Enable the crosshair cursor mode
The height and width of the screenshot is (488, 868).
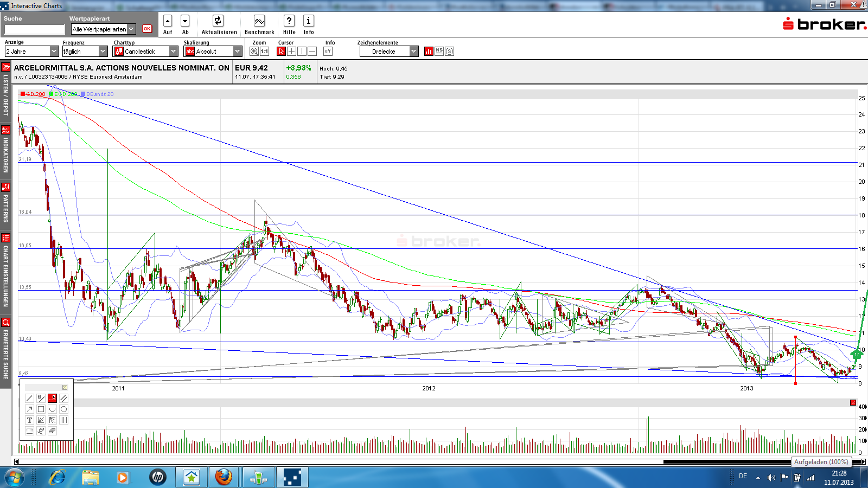pos(291,51)
